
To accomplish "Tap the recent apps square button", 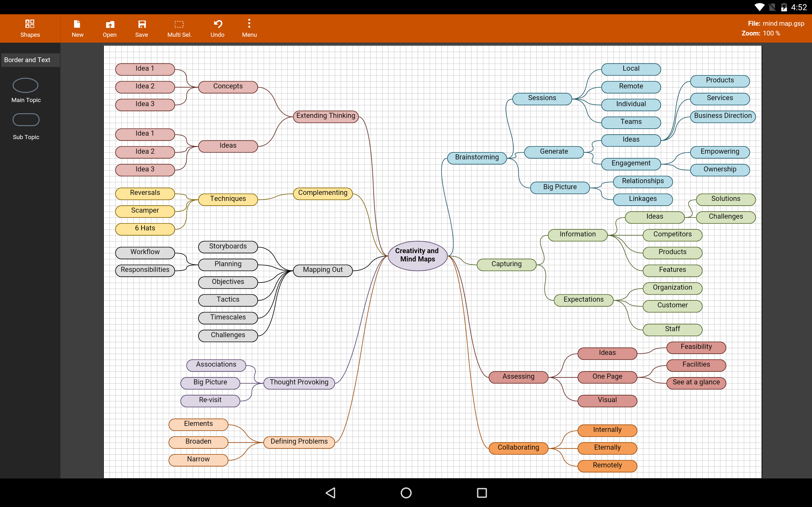I will (482, 492).
